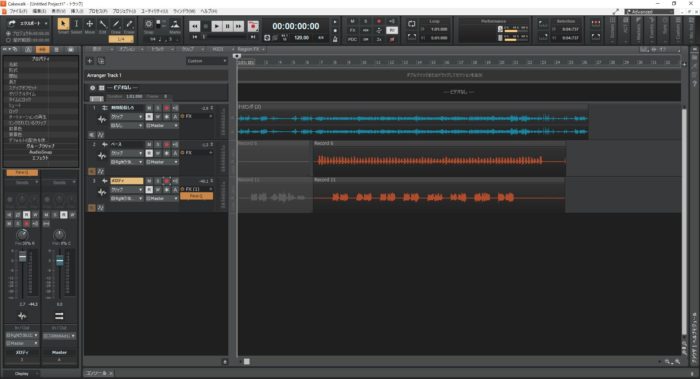Solo track 2 ベース
Image resolution: width=700 pixels, height=379 pixels.
tap(158, 145)
